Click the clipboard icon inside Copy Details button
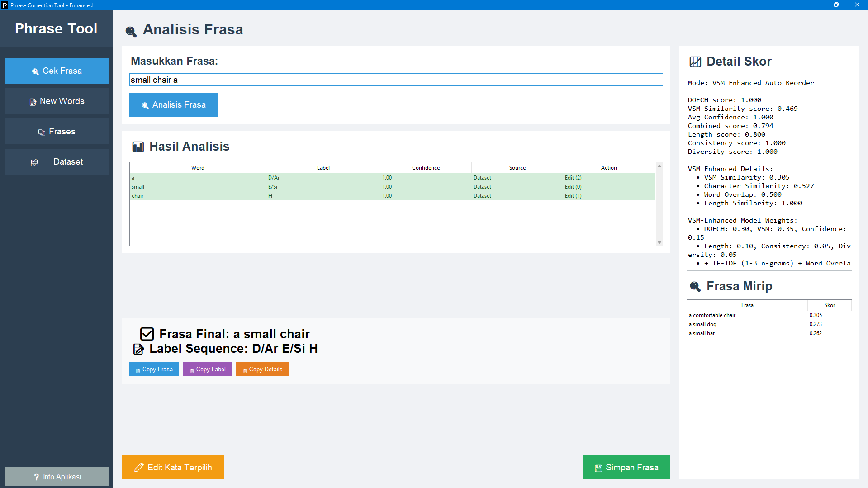This screenshot has height=488, width=868. coord(244,369)
